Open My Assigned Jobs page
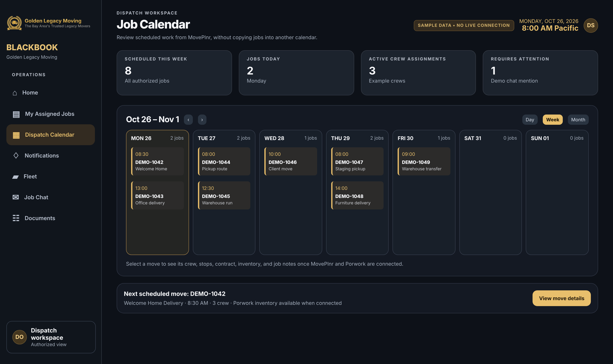Image resolution: width=613 pixels, height=364 pixels. 50,114
